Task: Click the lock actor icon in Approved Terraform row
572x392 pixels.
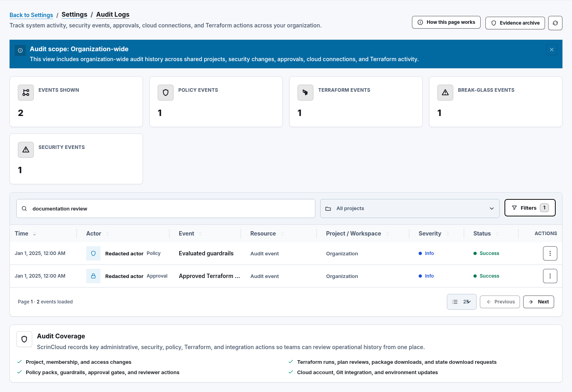Action: pyautogui.click(x=93, y=276)
